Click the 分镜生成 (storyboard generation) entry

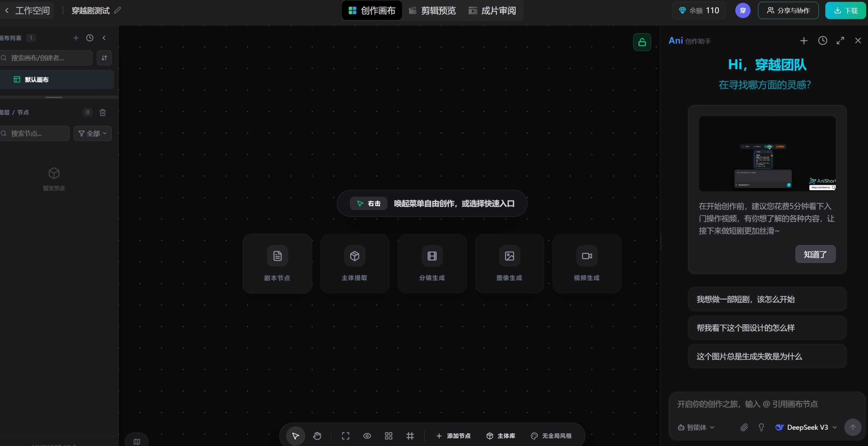432,264
